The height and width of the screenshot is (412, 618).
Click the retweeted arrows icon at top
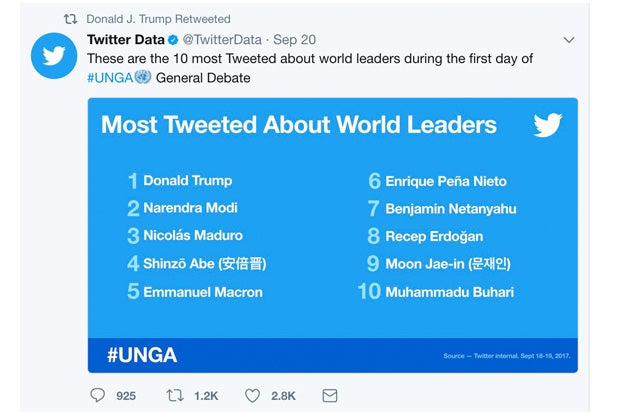70,19
